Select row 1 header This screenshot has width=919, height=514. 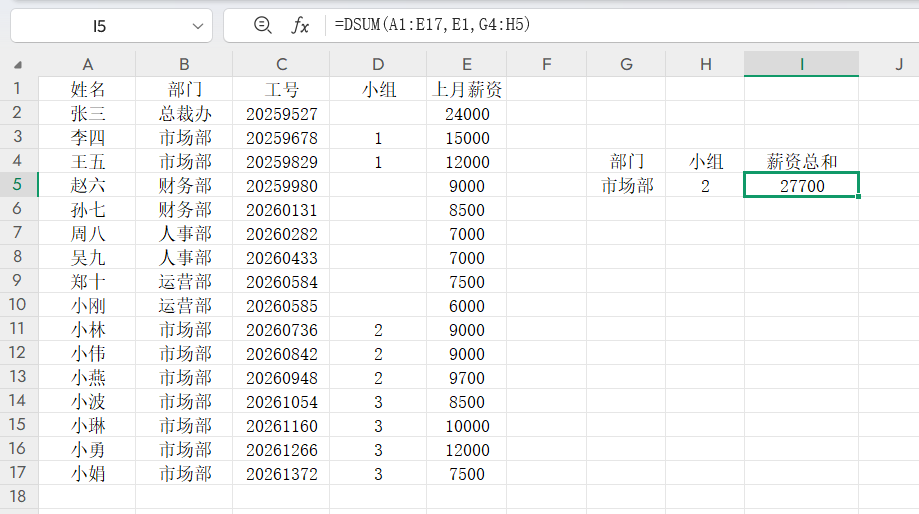19,90
